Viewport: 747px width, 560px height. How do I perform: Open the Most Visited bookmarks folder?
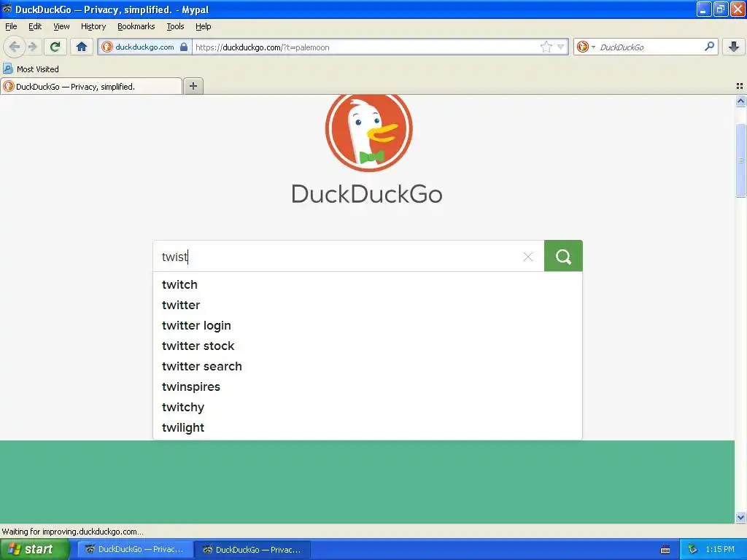[x=31, y=69]
